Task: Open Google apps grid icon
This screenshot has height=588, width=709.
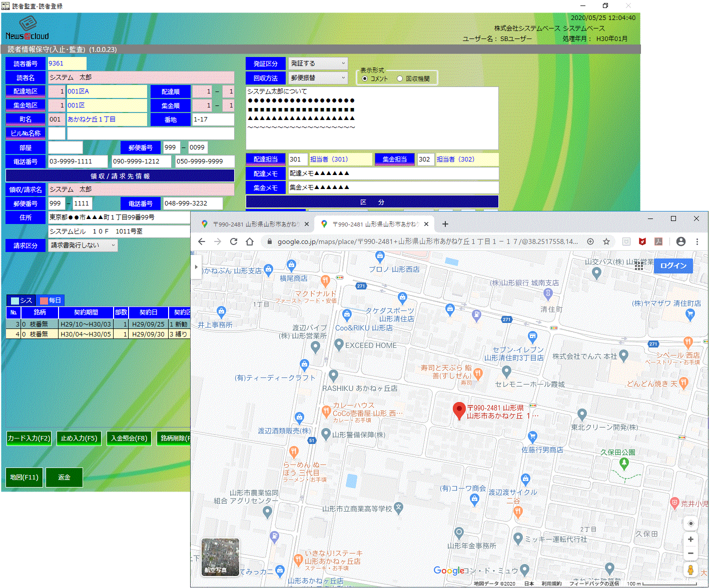Action: click(x=639, y=266)
